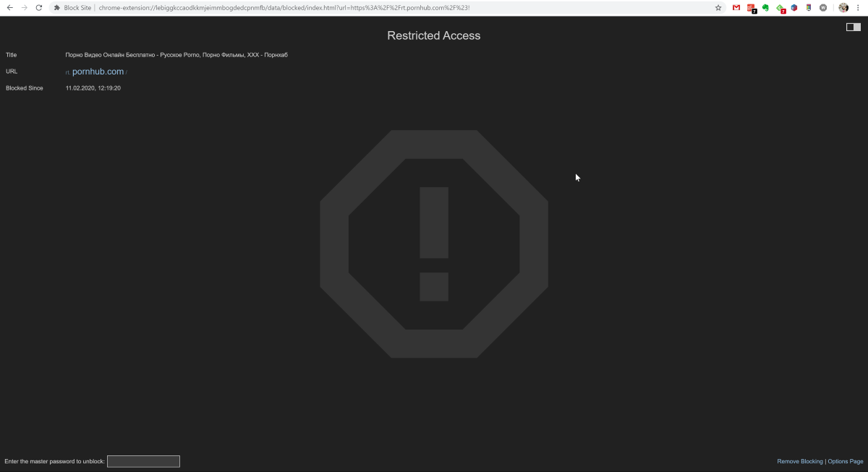Open the Chrome profile avatar

[x=843, y=8]
